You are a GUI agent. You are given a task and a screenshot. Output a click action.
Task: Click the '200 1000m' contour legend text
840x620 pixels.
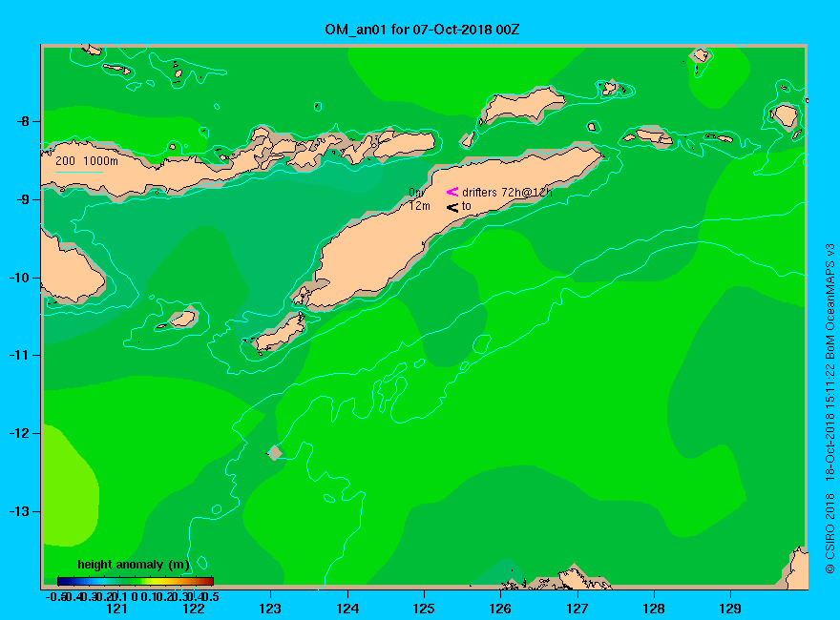(x=87, y=160)
